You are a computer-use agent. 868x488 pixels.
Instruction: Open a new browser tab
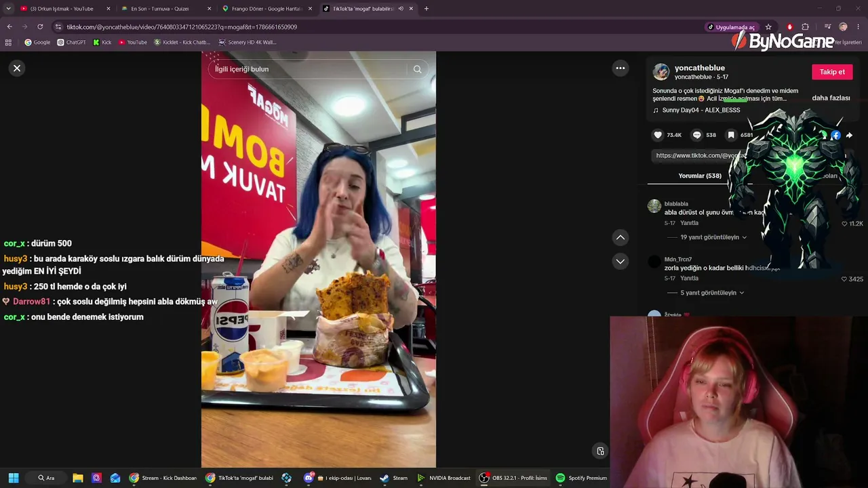tap(426, 9)
